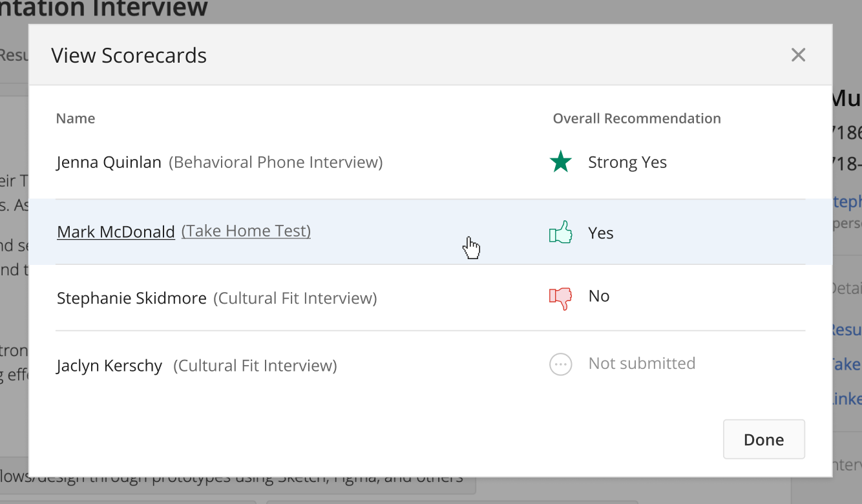Click the Done button

[764, 439]
